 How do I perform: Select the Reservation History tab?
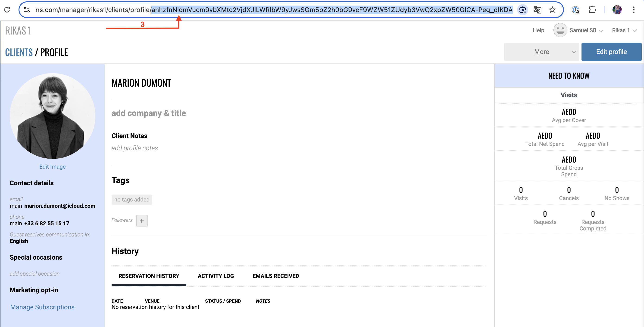pos(149,276)
